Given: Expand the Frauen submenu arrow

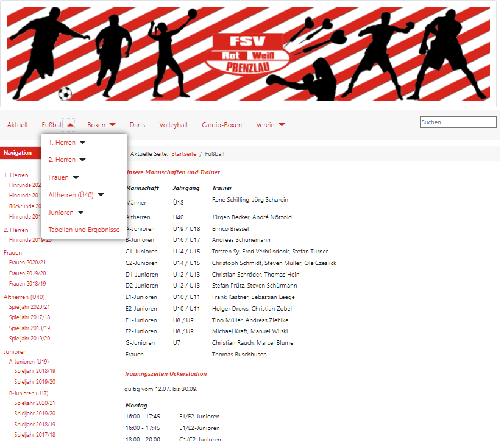Looking at the screenshot, I should click(x=76, y=177).
